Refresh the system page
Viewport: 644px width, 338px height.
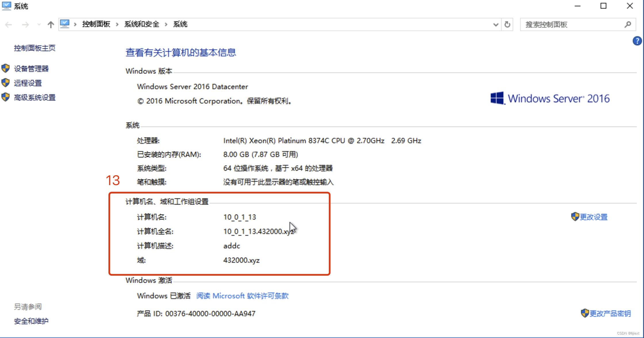507,25
